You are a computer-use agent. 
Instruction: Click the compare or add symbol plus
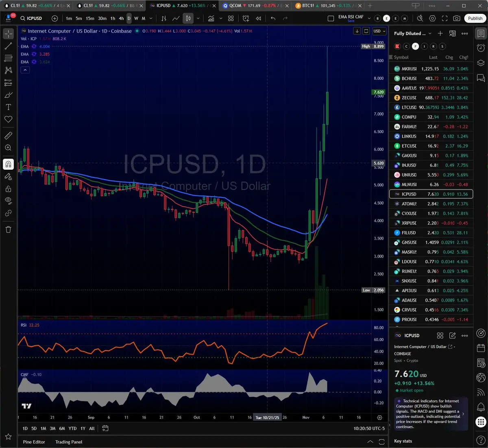(55, 18)
